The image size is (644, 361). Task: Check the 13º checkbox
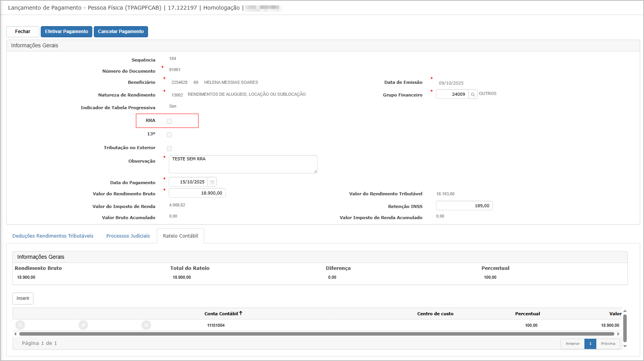pyautogui.click(x=169, y=135)
